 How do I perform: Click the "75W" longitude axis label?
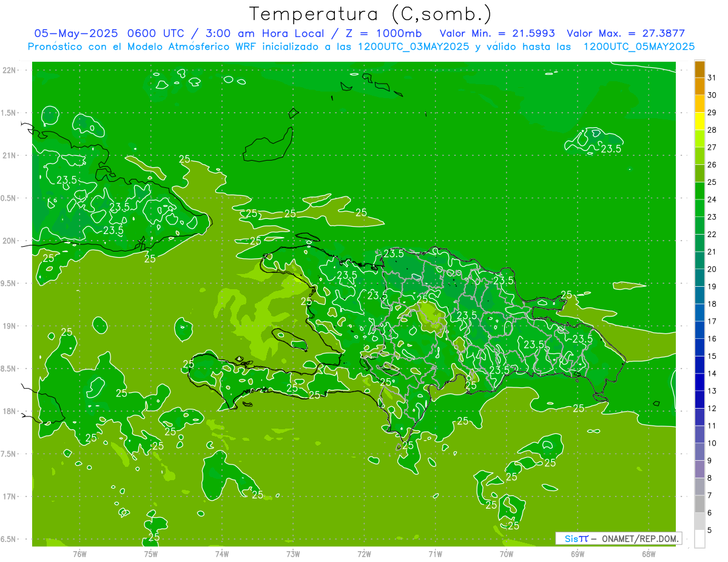coord(151,554)
